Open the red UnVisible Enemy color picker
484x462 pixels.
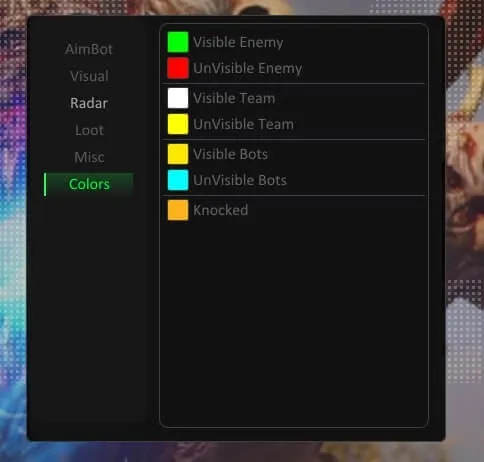178,68
